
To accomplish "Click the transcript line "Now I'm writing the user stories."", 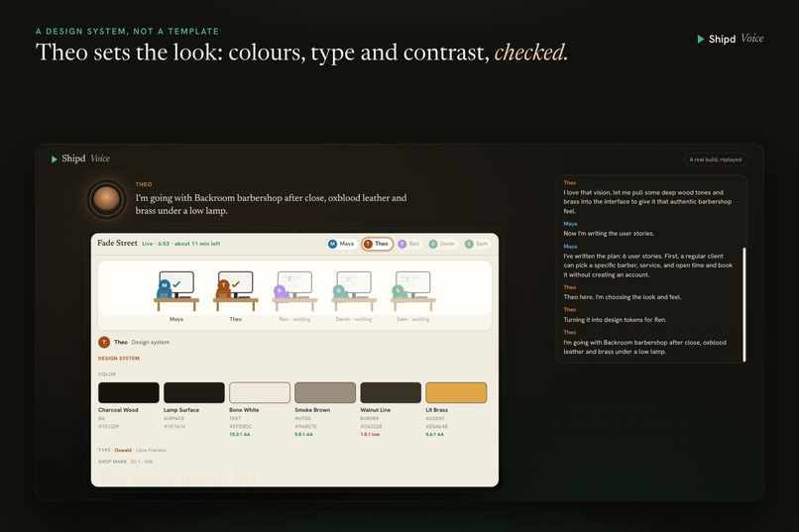I will (609, 234).
